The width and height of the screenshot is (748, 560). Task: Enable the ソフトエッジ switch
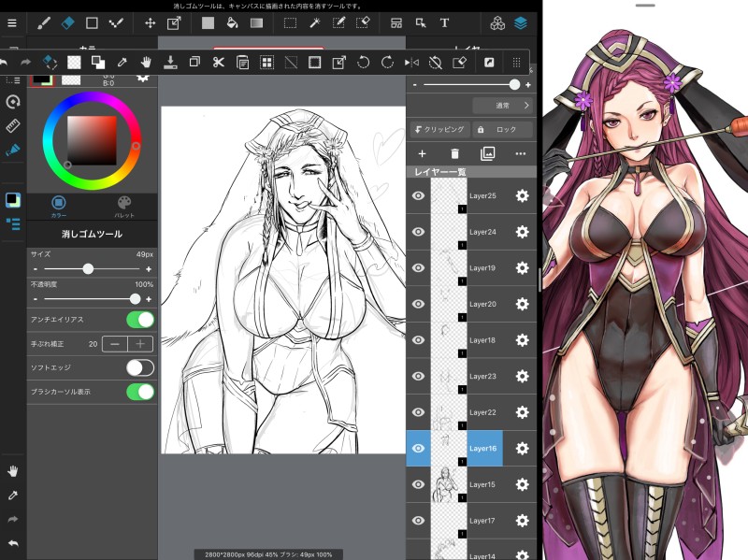pyautogui.click(x=139, y=367)
